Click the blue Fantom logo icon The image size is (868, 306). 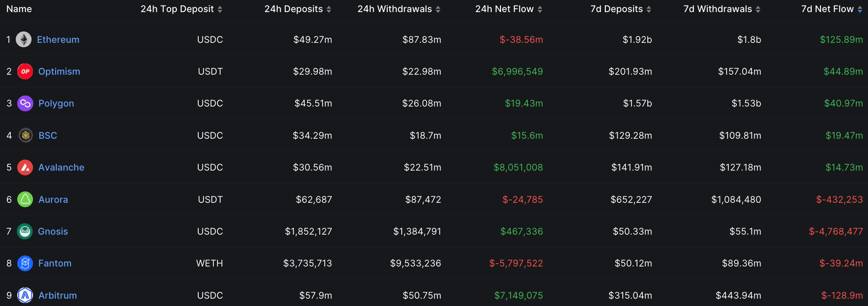pos(25,263)
